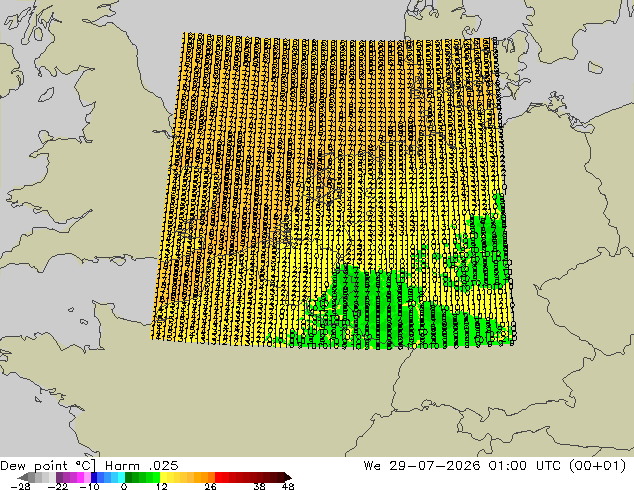This screenshot has width=634, height=490.
Task: Click the dark blue segment of the color legend
Action: click(94, 477)
